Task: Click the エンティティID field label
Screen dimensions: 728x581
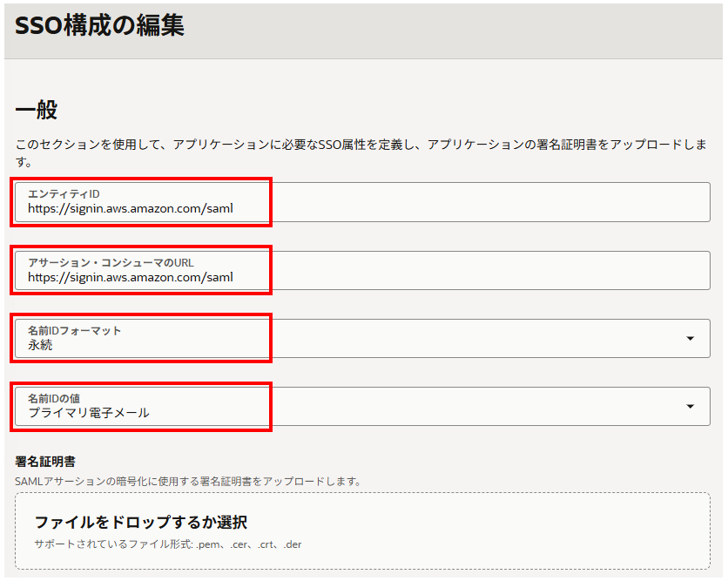Action: coord(64,194)
